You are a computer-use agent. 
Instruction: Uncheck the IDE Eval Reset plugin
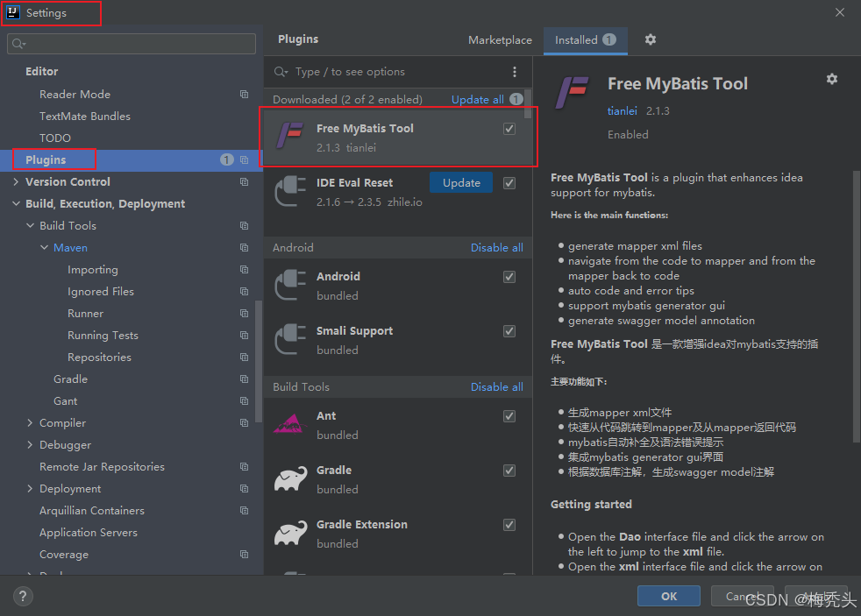coord(509,182)
